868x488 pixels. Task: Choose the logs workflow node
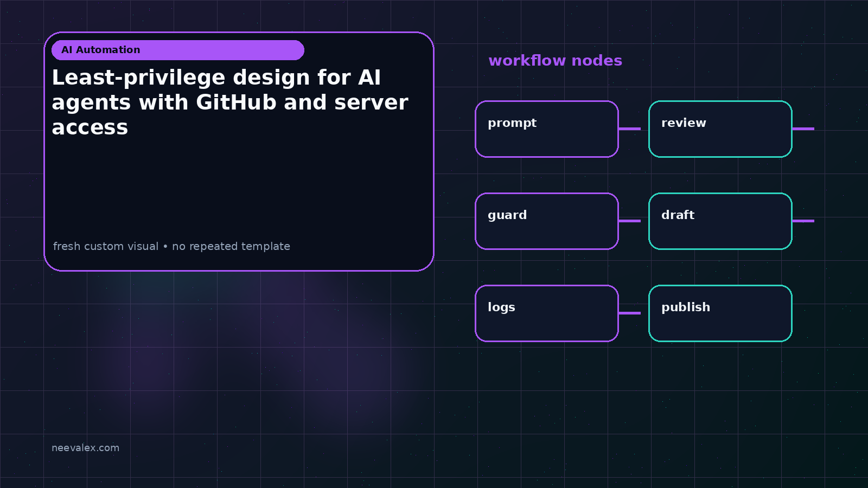tap(547, 313)
